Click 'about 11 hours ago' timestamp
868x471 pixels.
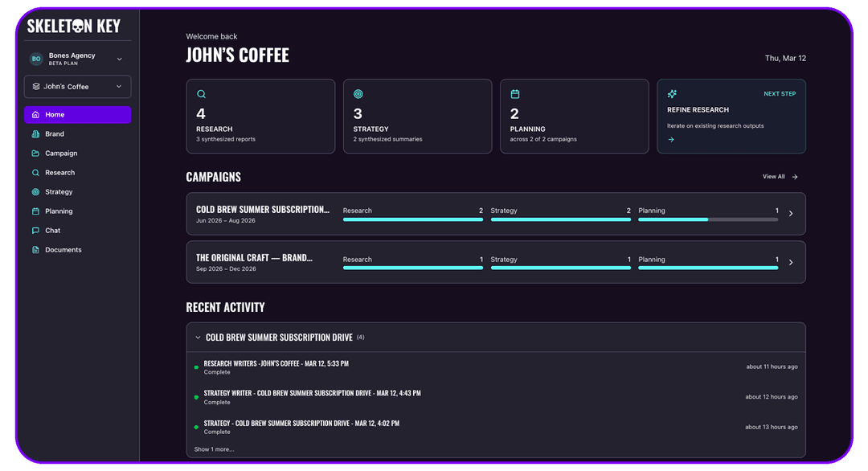tap(772, 367)
